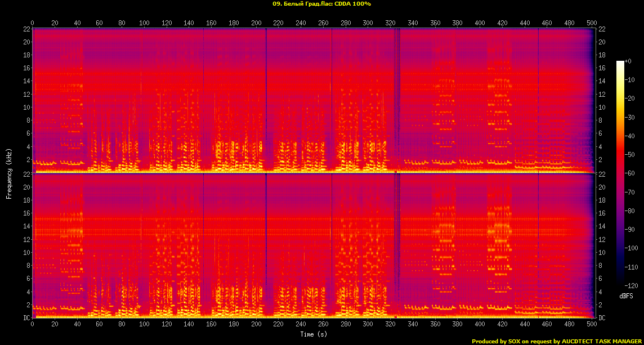This screenshot has width=644, height=345.
Task: Click the 200 mark on the top time axis
Action: (x=256, y=23)
